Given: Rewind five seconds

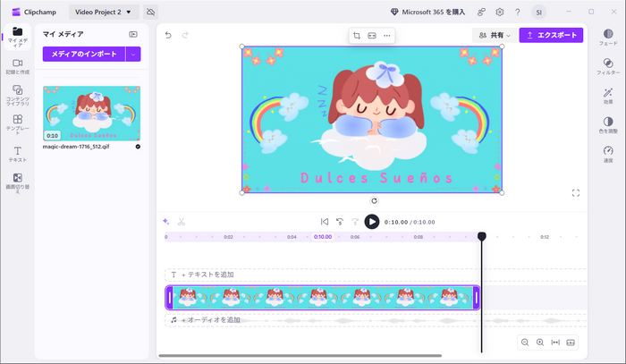Looking at the screenshot, I should [x=340, y=222].
